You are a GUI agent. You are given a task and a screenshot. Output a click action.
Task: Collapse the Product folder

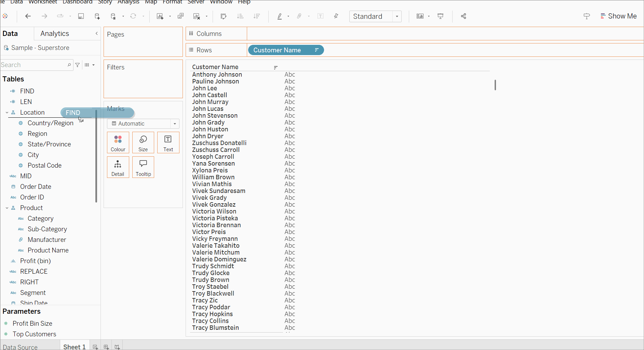(7, 208)
